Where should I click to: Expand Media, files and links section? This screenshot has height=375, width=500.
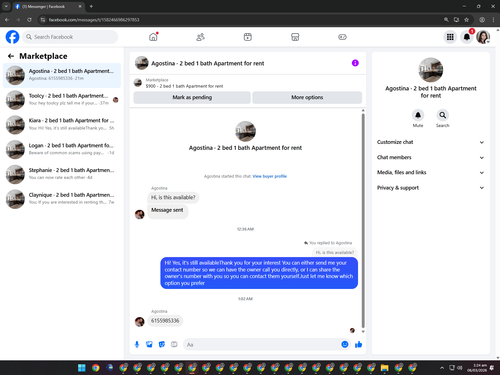tap(430, 172)
